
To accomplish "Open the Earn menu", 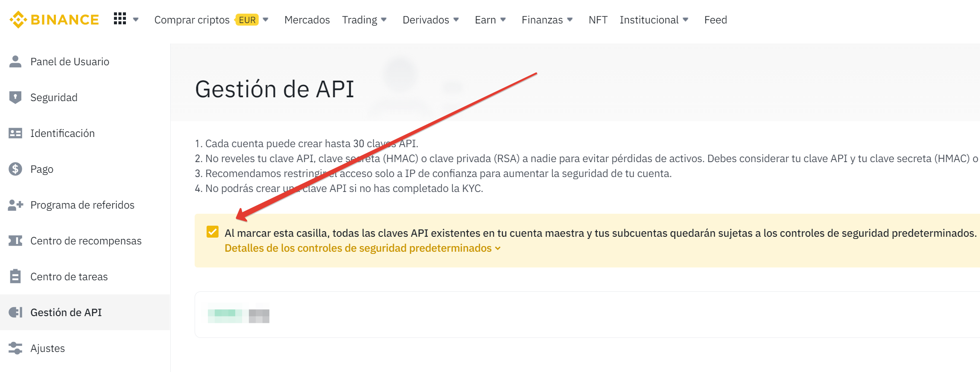I will (485, 20).
